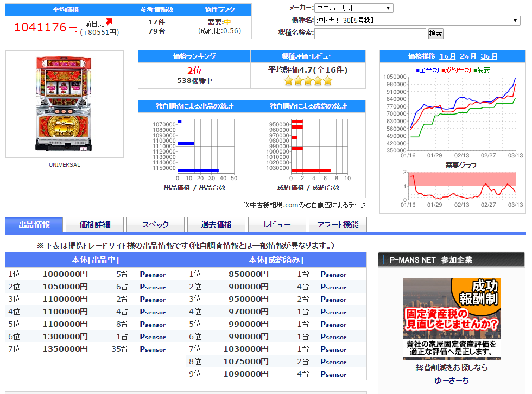
Task: Click into the 機種名検索 text field
Action: pos(370,33)
